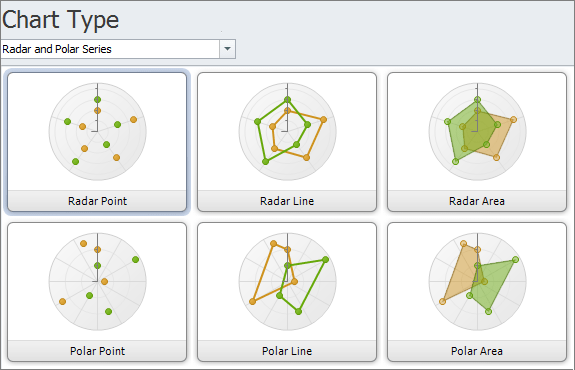Select the Radar Point chart thumbnail
The height and width of the screenshot is (370, 575).
point(98,132)
